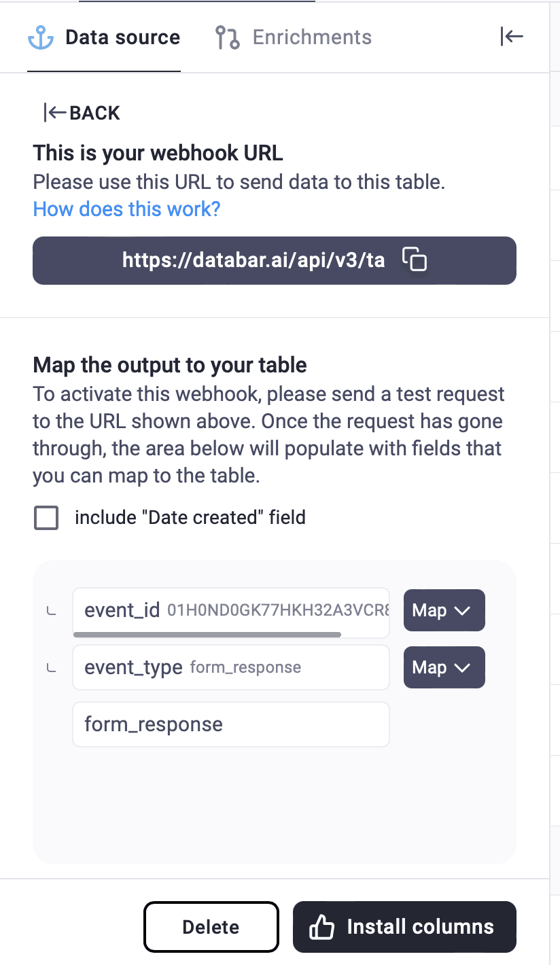560x965 pixels.
Task: Select the form_response input field
Action: pos(231,724)
